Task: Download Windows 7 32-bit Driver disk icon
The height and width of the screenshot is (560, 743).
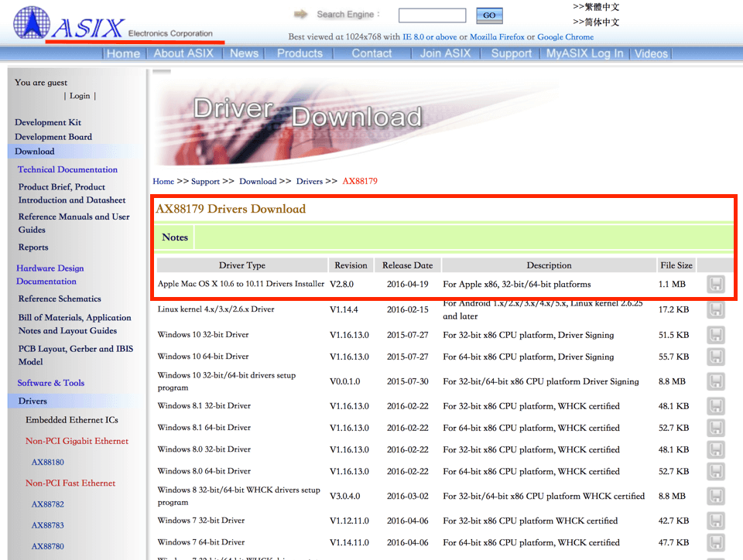Action: 716,521
